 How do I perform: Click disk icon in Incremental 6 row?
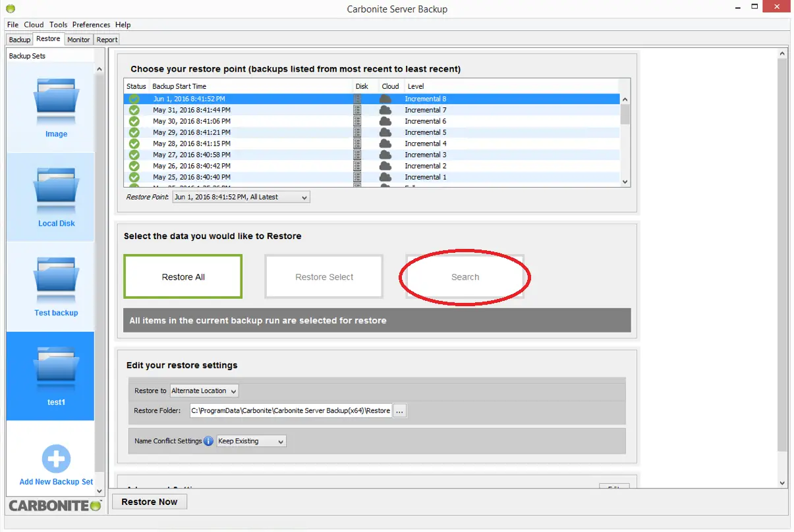click(x=358, y=121)
